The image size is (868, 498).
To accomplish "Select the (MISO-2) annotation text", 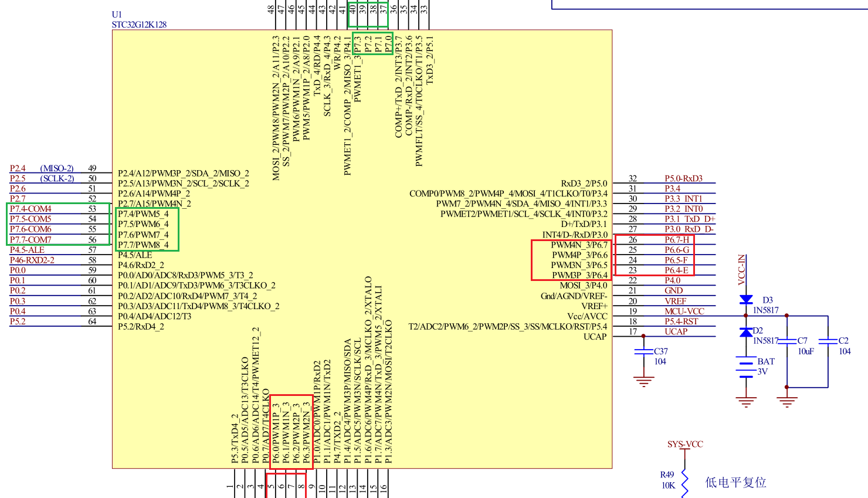I will [x=57, y=168].
